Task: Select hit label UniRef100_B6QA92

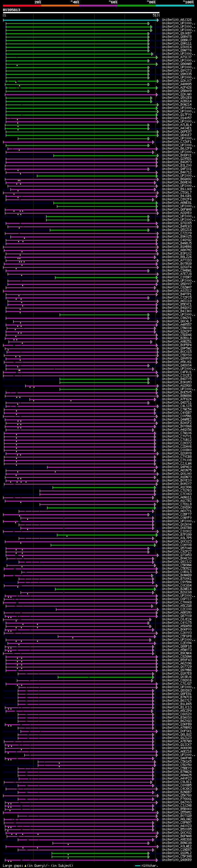Action: tap(177, 179)
